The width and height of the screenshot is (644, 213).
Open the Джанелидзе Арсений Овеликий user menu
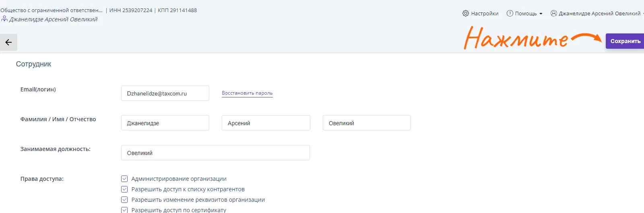599,13
